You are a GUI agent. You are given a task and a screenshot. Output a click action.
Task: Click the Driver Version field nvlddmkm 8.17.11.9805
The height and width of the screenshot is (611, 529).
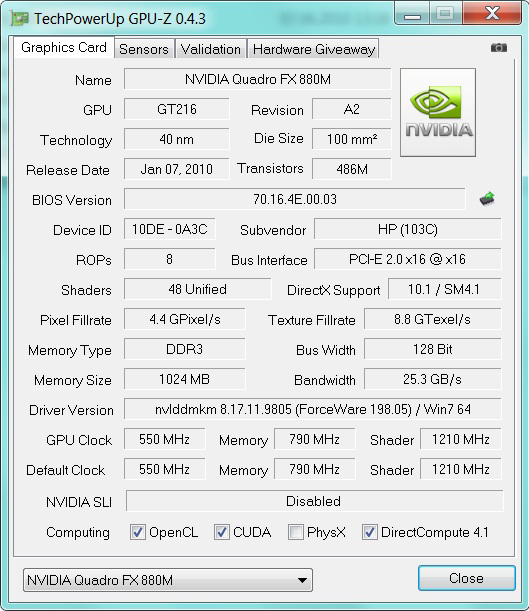click(313, 409)
